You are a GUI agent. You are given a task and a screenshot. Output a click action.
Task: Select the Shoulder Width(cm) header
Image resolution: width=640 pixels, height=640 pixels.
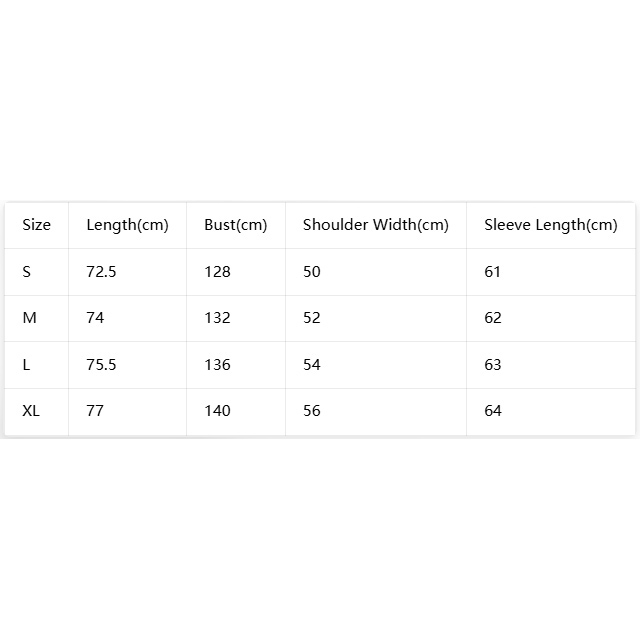[x=376, y=225]
